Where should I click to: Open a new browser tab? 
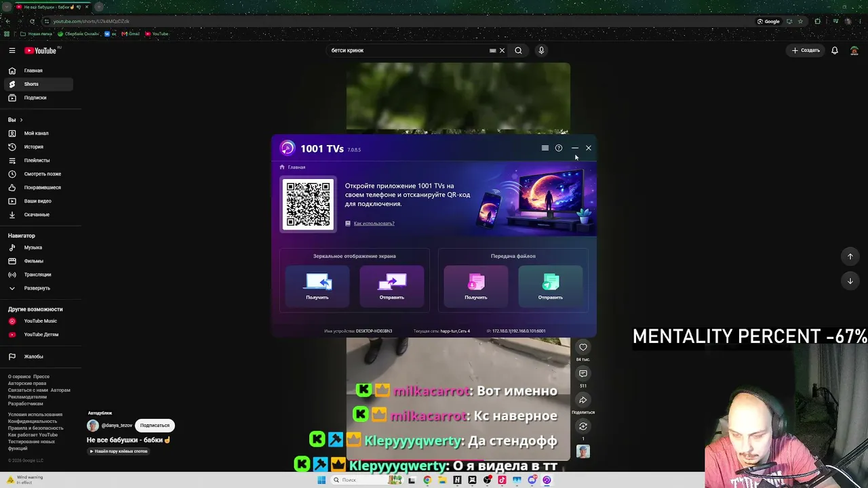click(99, 7)
